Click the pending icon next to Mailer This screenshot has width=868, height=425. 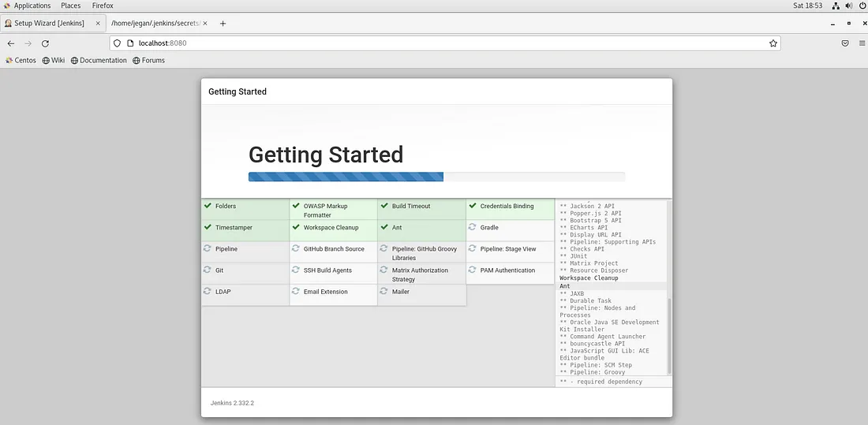383,291
